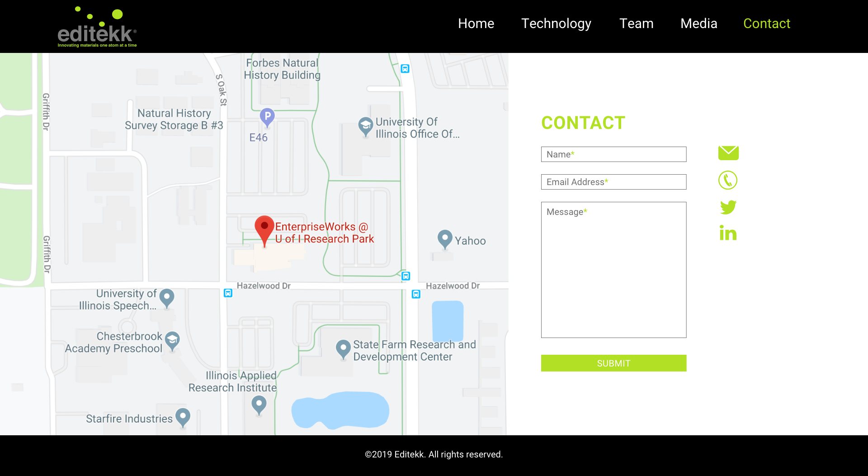
Task: Click the State Farm Research and Development Center text
Action: coord(415,351)
